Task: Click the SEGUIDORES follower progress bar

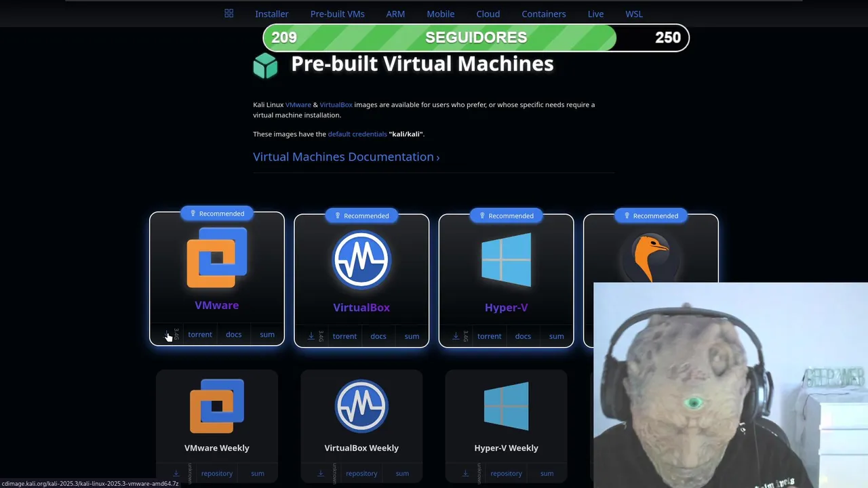Action: click(x=476, y=38)
